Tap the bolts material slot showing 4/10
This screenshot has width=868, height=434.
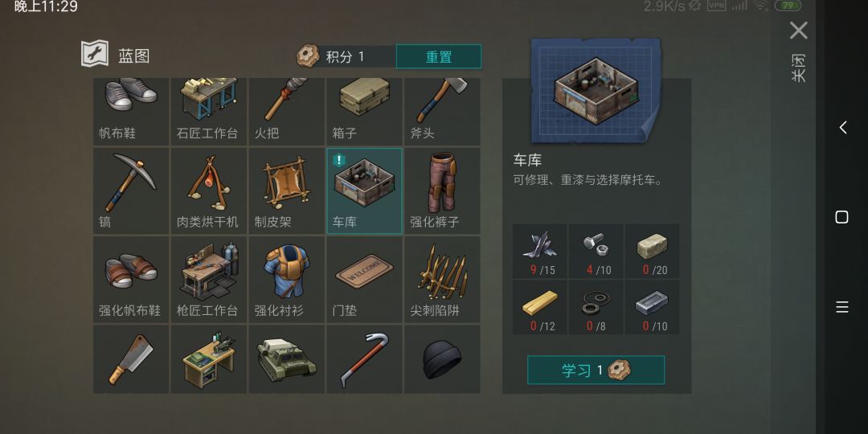coord(596,251)
